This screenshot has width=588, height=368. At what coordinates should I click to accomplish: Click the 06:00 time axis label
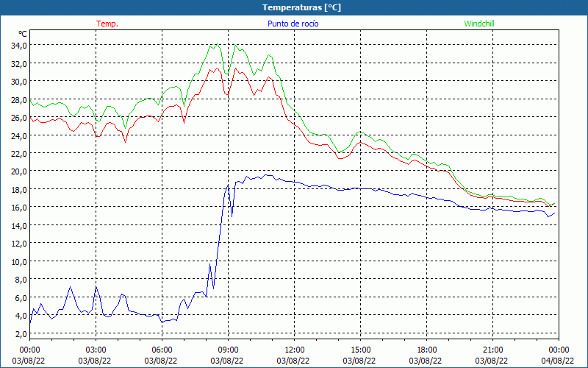162,350
